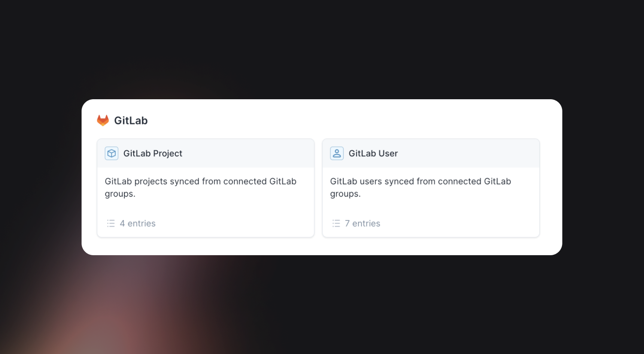Open the GitLab User card body

pyautogui.click(x=431, y=202)
